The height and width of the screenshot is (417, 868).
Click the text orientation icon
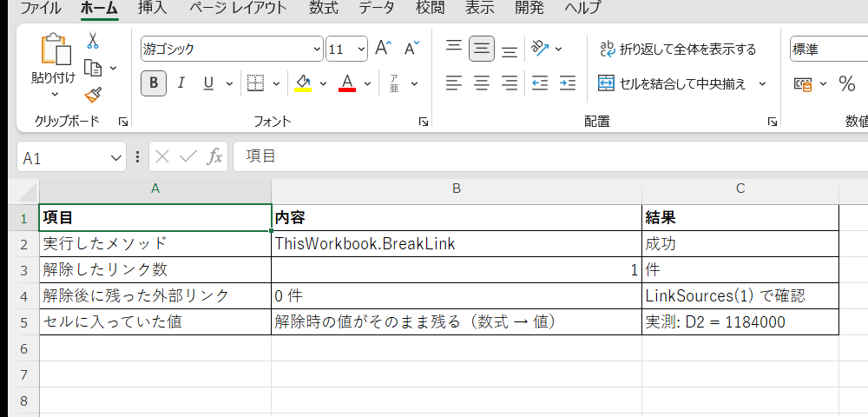point(540,48)
